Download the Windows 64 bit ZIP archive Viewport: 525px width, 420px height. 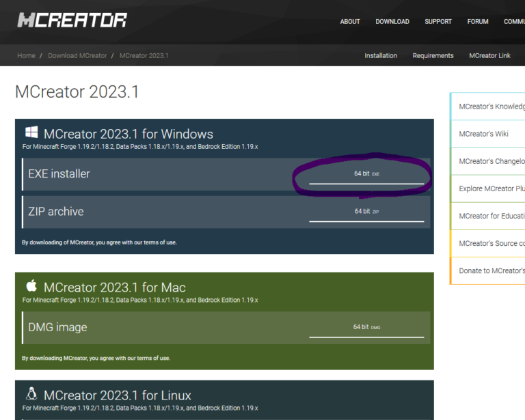pos(366,212)
